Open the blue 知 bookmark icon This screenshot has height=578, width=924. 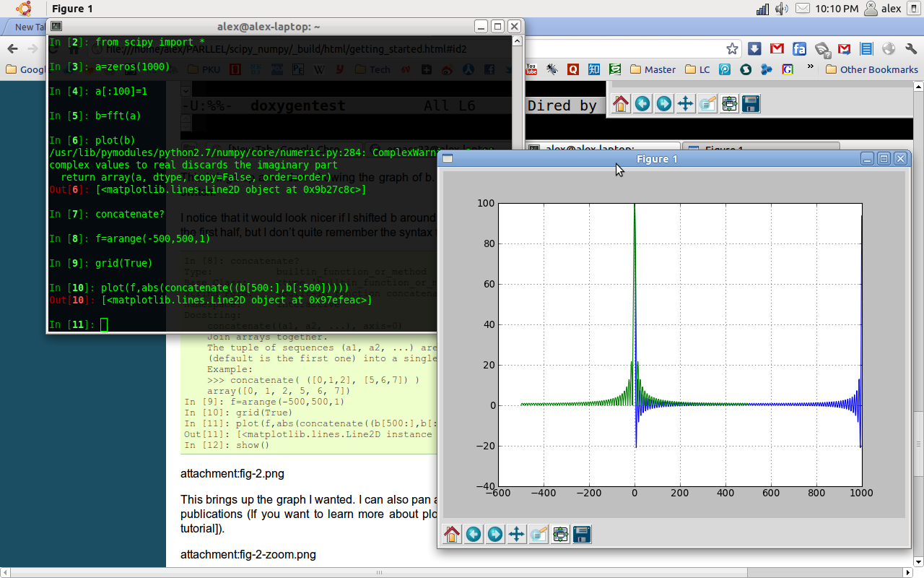[593, 69]
